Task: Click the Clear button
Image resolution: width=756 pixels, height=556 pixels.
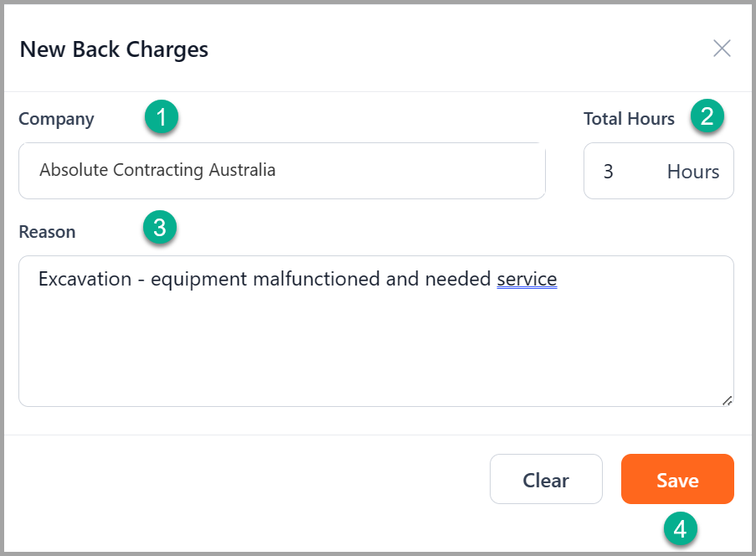Action: (546, 479)
